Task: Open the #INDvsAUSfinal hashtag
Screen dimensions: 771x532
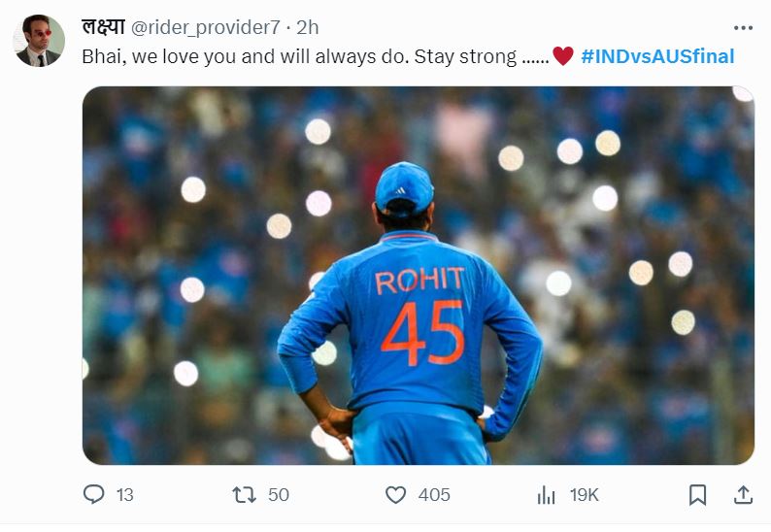Action: point(657,56)
